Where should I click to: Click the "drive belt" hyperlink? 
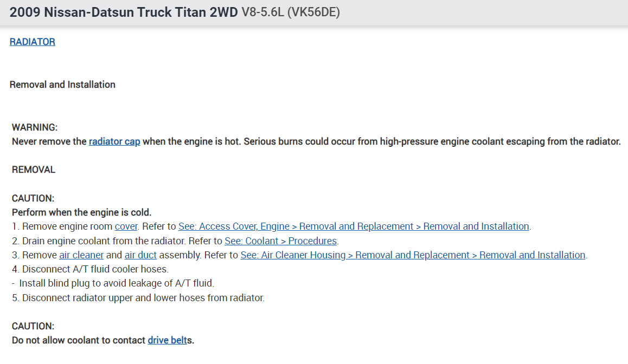pyautogui.click(x=167, y=341)
